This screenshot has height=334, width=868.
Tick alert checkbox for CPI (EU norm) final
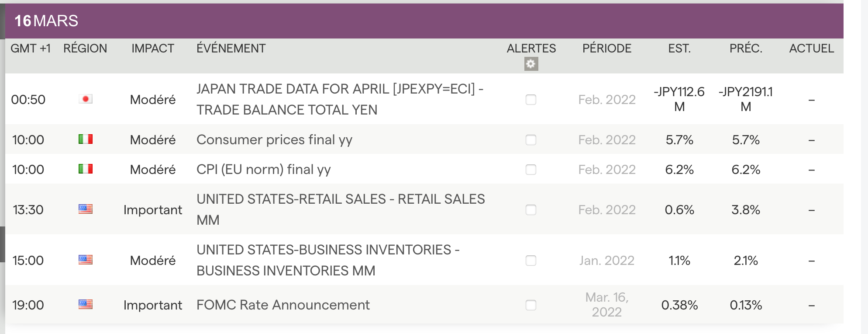tap(531, 170)
